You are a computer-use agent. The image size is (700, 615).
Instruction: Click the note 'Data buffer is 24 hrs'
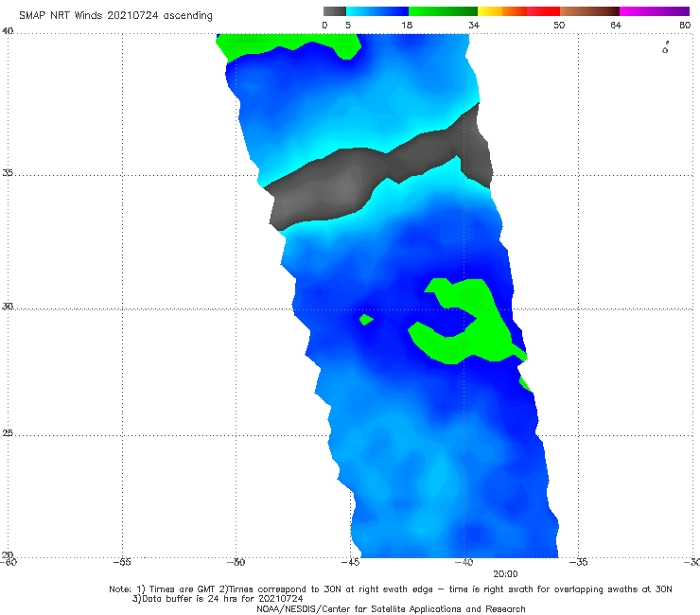(x=192, y=599)
